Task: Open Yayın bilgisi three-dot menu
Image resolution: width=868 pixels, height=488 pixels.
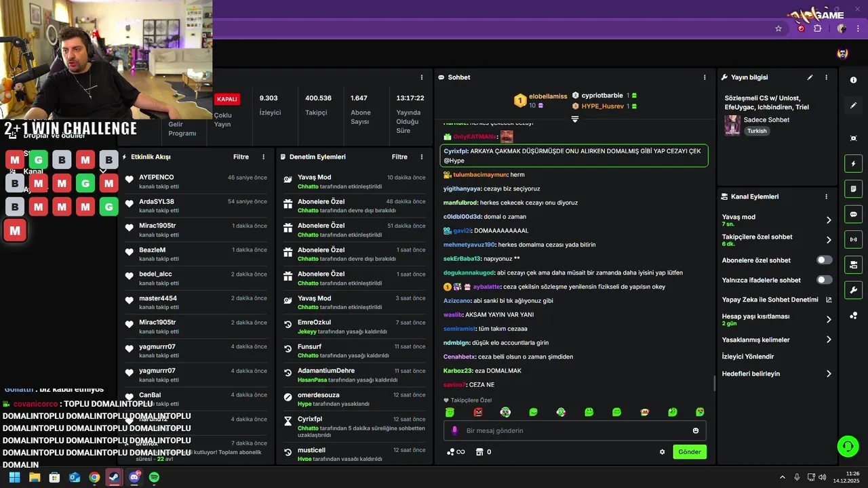Action: pyautogui.click(x=826, y=77)
